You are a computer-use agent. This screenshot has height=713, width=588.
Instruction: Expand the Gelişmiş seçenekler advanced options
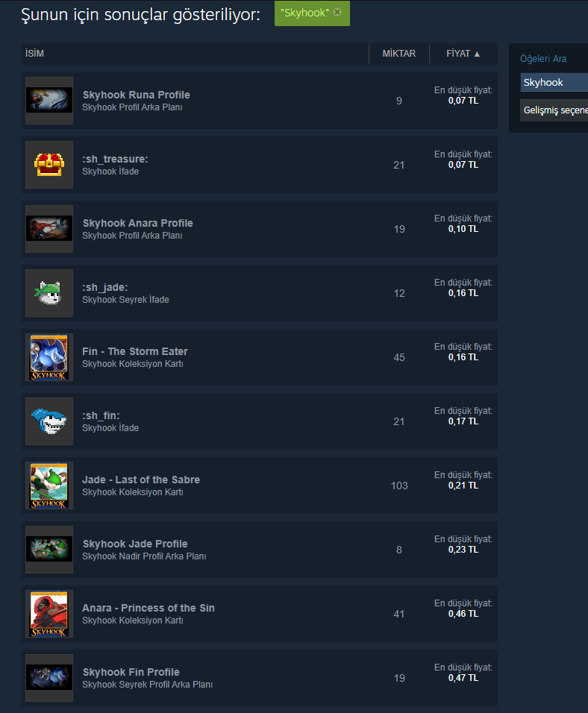click(554, 110)
